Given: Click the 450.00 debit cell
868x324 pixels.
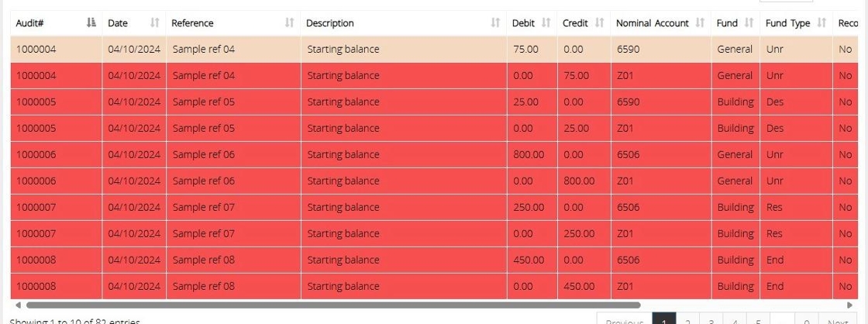Looking at the screenshot, I should coord(529,260).
